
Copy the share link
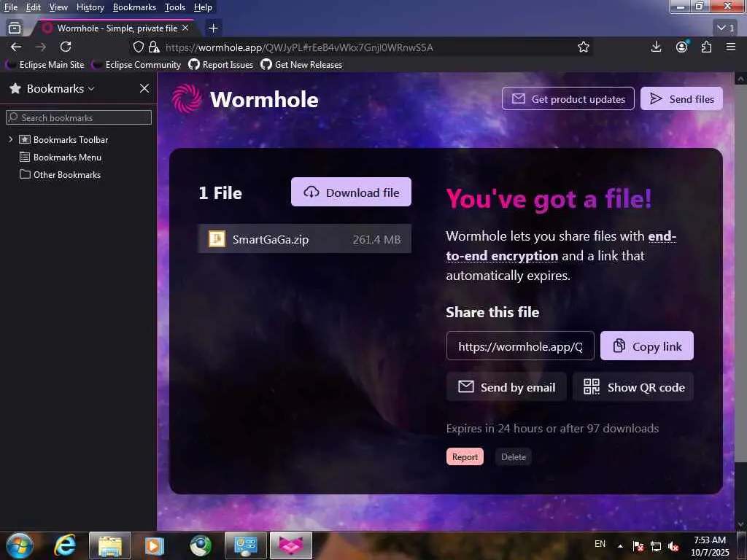pos(647,346)
